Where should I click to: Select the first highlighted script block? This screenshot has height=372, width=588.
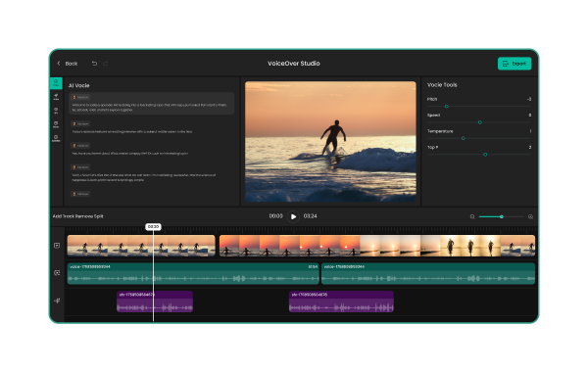point(152,103)
